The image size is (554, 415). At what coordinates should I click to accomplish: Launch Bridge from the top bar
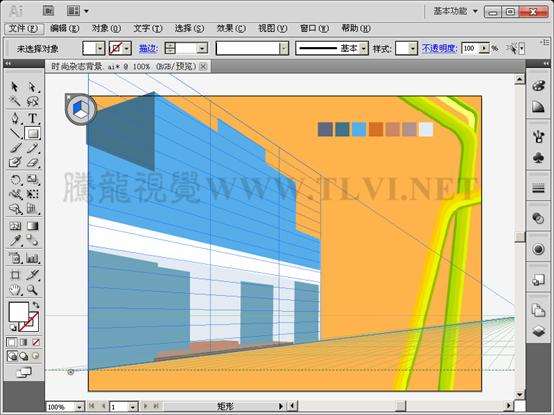pos(48,11)
